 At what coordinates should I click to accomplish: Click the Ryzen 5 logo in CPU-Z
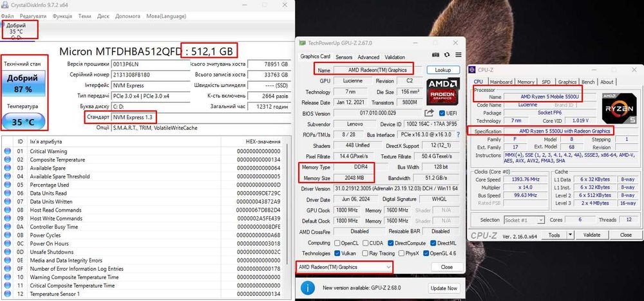tap(619, 108)
